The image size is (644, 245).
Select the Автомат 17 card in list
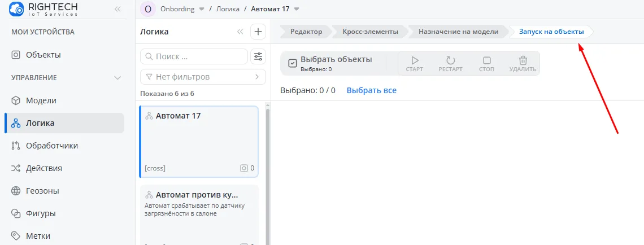click(199, 141)
